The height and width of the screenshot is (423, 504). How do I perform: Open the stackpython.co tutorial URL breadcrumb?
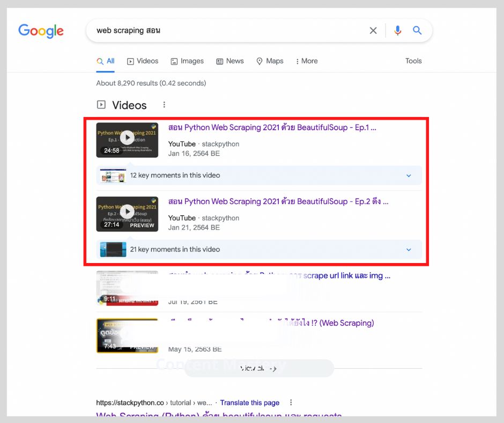point(154,403)
